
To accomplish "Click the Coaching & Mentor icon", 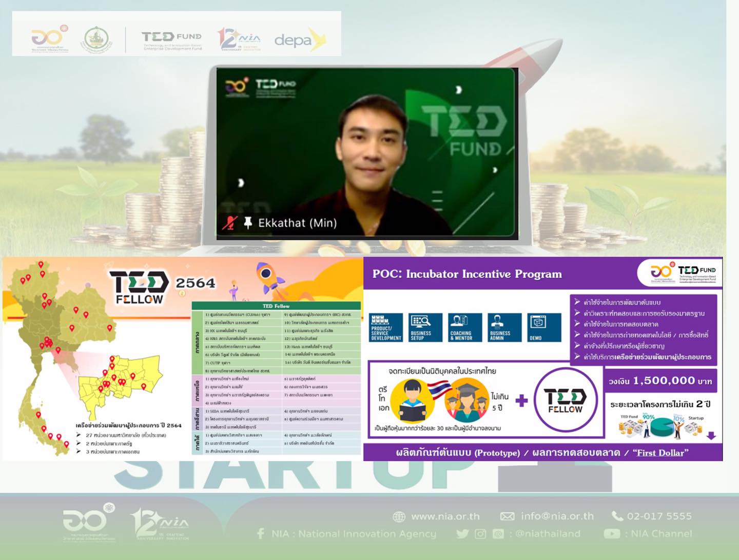I will click(x=465, y=327).
